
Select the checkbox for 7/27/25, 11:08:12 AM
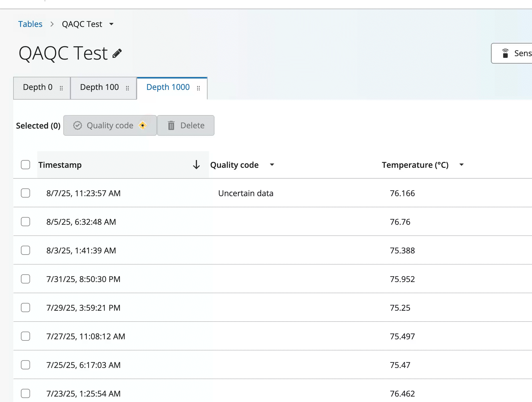[25, 336]
